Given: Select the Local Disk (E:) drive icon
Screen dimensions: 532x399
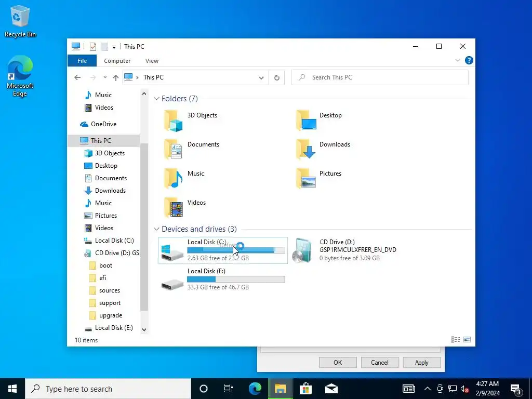Looking at the screenshot, I should [x=172, y=284].
